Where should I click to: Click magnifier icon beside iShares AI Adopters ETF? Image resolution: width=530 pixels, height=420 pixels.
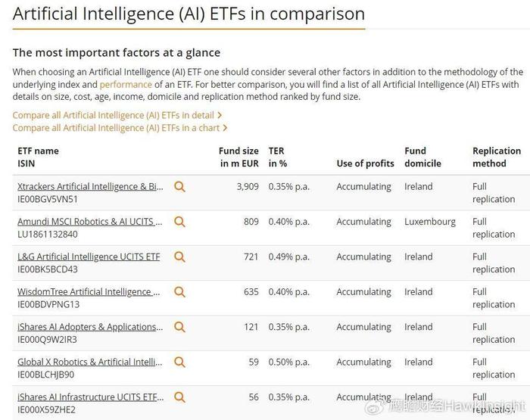[179, 327]
